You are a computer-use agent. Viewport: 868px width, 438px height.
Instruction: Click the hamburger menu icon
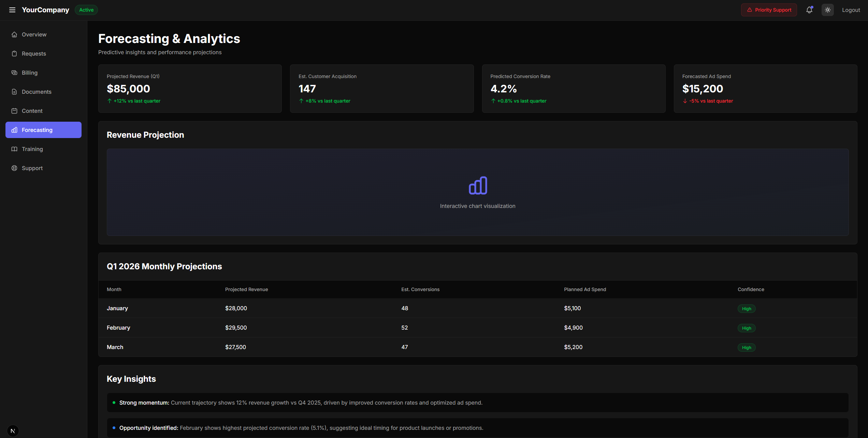point(12,10)
